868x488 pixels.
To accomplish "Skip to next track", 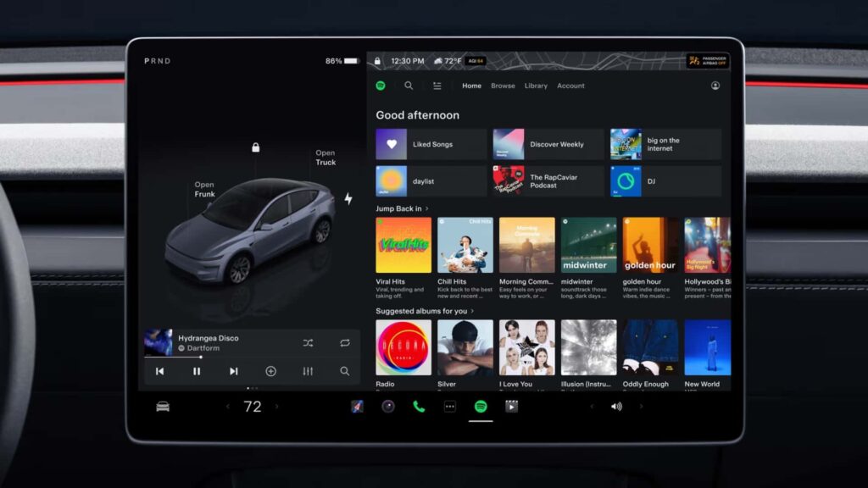I will tap(234, 371).
